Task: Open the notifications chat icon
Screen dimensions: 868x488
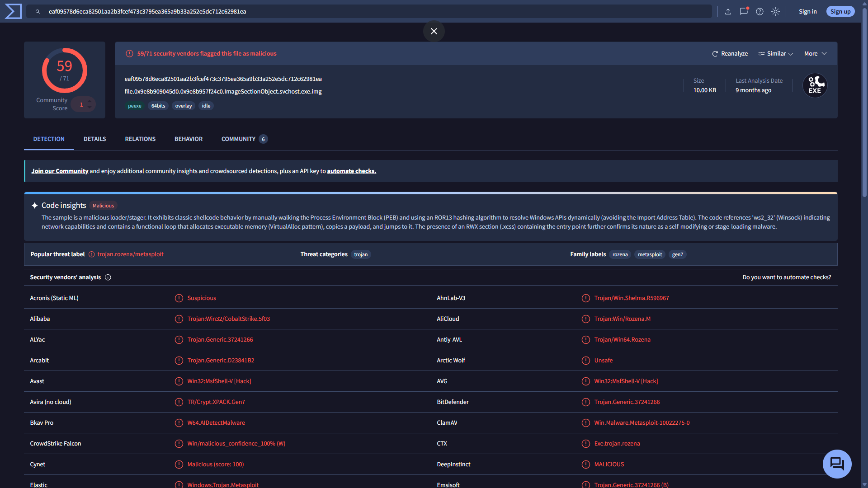Action: coord(744,11)
